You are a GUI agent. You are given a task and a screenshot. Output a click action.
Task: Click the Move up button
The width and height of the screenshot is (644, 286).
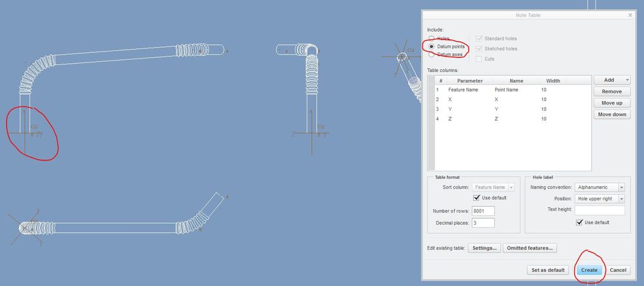(x=612, y=103)
